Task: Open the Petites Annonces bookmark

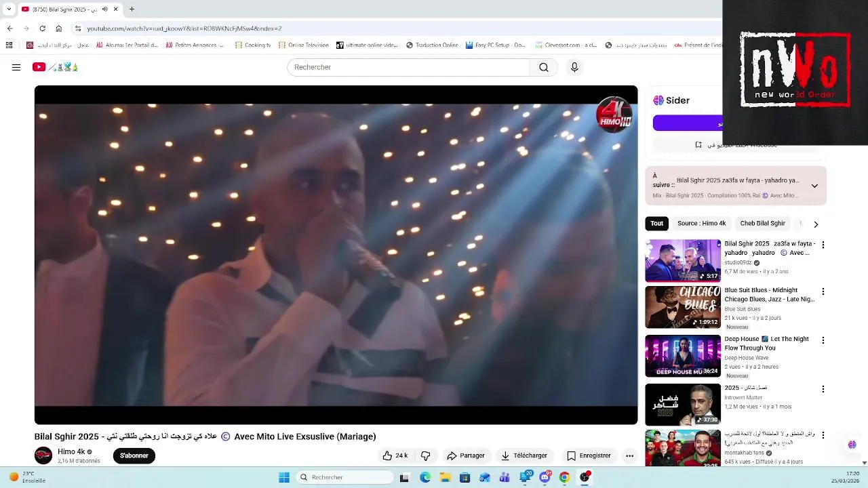Action: tap(194, 45)
